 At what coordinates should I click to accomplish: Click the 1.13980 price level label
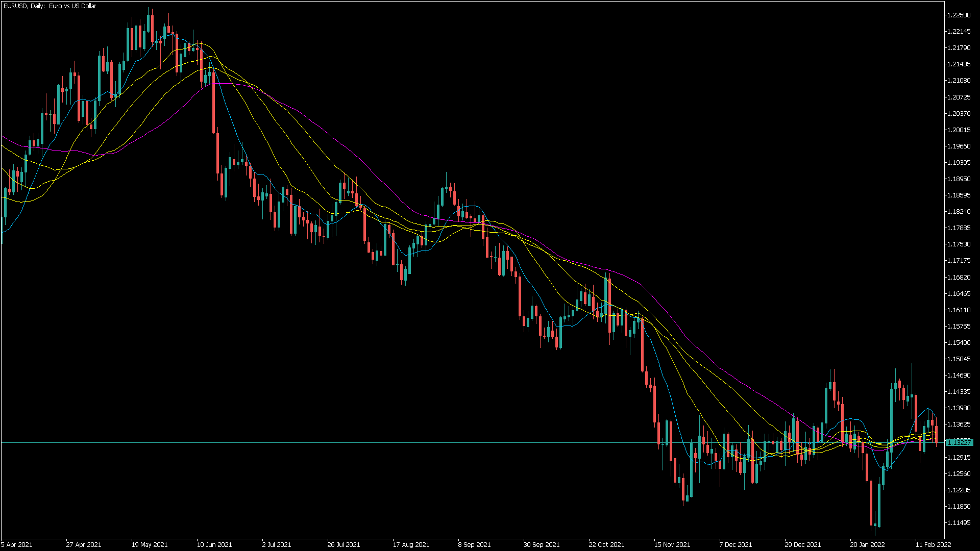[x=959, y=408]
